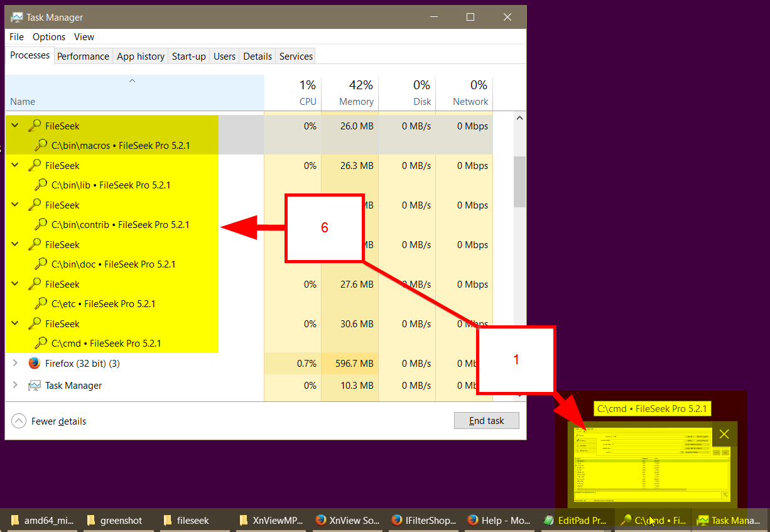Screen dimensions: 770x532
Task: Click Fewer details to shrink the view
Action: point(50,421)
